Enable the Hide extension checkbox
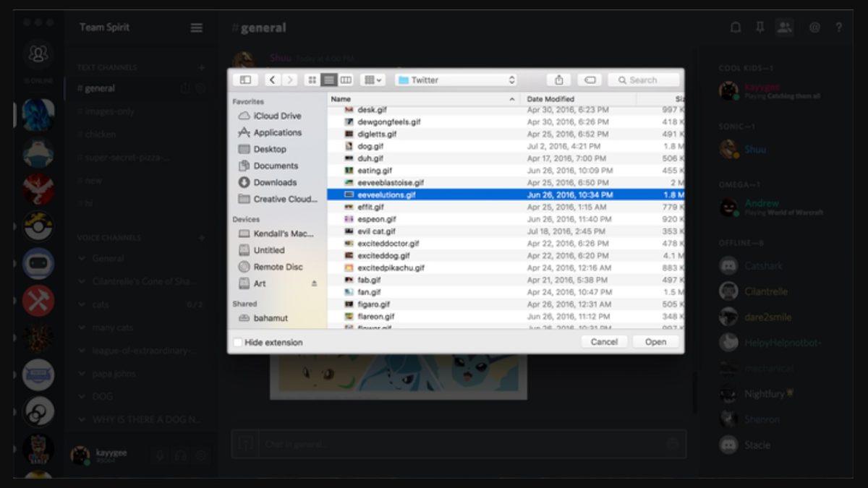This screenshot has height=488, width=868. point(237,341)
